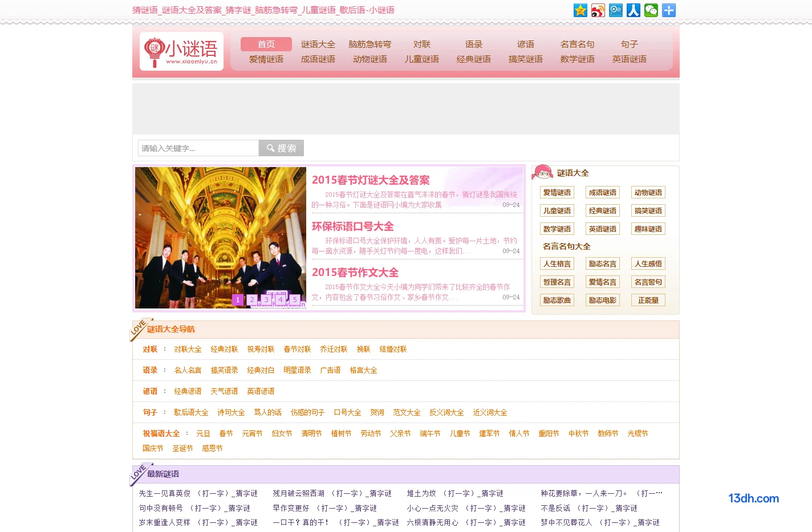812x532 pixels.
Task: Click the page title link at top
Action: click(263, 10)
